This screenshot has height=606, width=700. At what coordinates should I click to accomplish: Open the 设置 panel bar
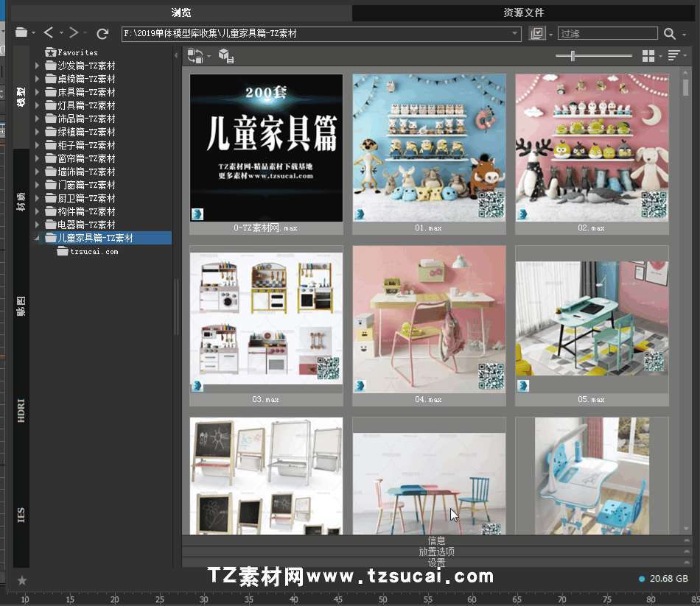pyautogui.click(x=436, y=563)
